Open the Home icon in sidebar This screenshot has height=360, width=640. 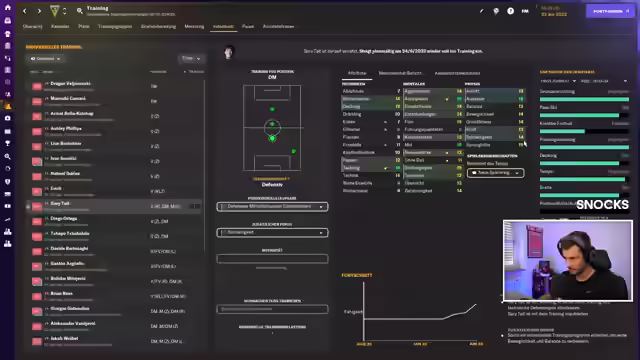tap(7, 7)
